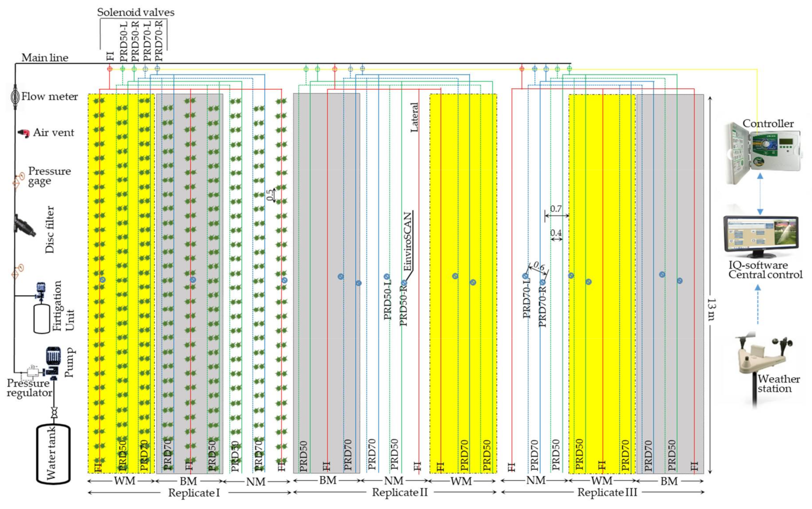812x509 pixels.
Task: Toggle the PRD70-R solenoid valve
Action: [158, 69]
